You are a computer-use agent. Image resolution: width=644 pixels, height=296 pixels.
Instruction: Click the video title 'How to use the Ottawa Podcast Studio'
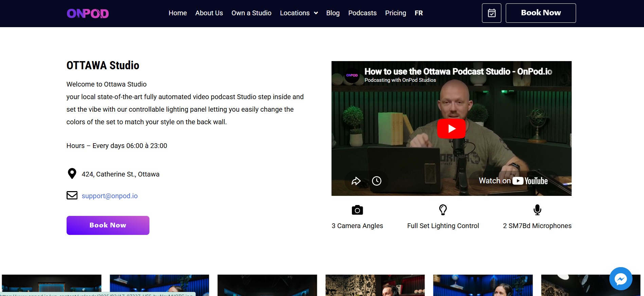coord(458,71)
